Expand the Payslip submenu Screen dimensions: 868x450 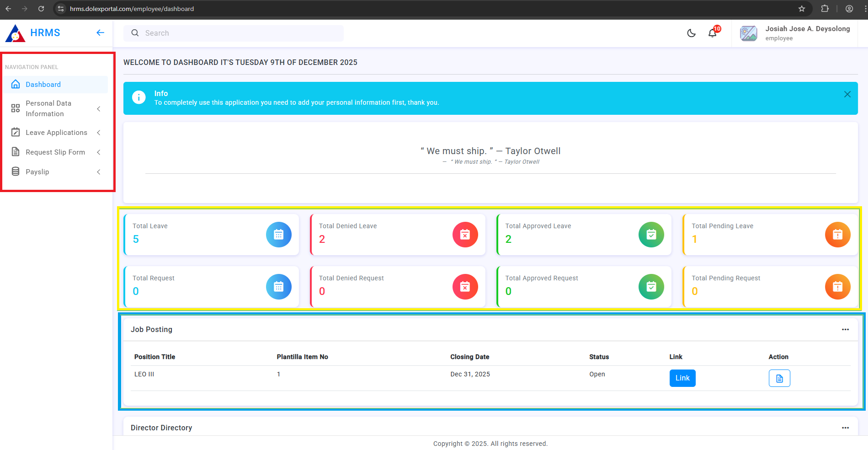(x=56, y=172)
